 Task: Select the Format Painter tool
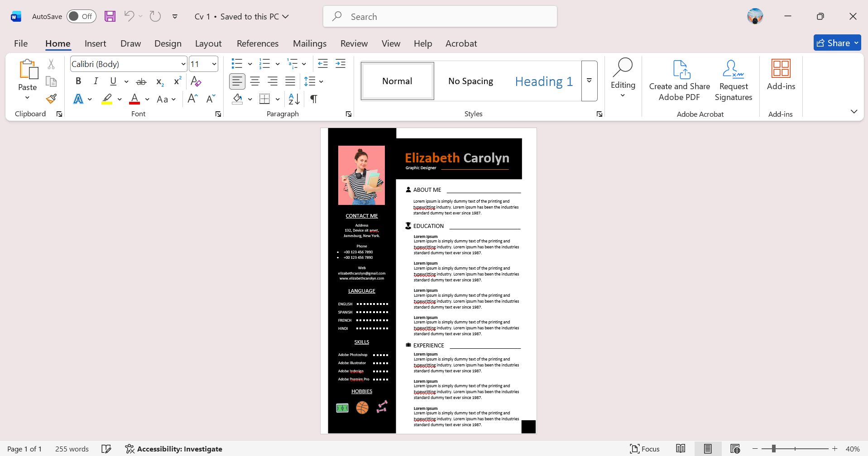(51, 98)
